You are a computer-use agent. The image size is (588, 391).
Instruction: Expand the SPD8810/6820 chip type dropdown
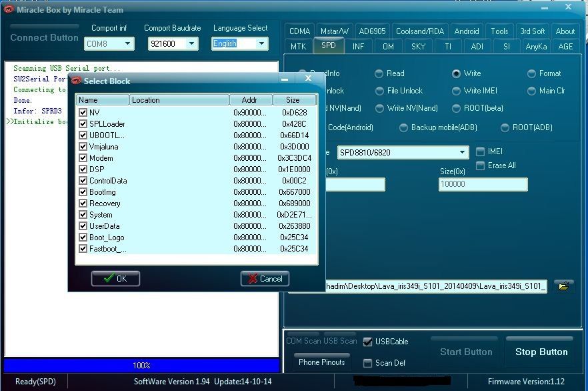coord(463,152)
